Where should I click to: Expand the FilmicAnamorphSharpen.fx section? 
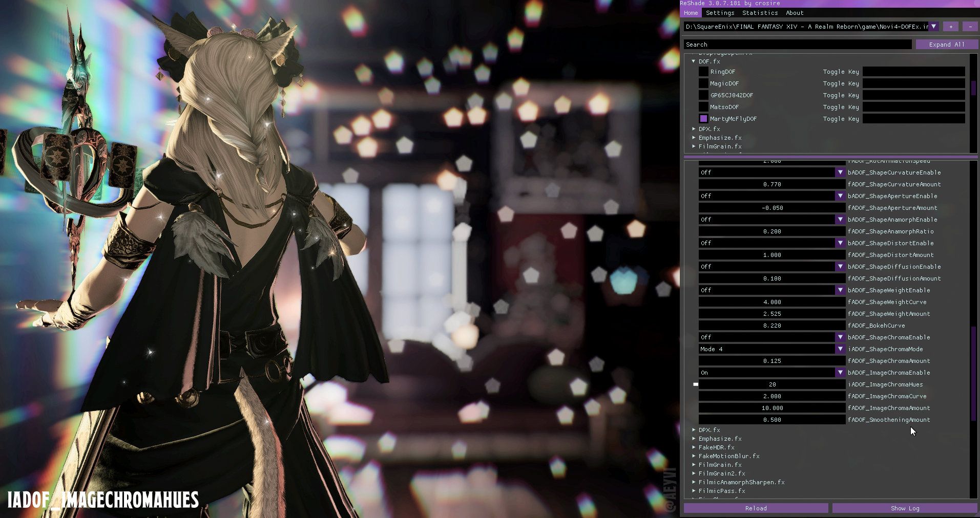tap(694, 482)
